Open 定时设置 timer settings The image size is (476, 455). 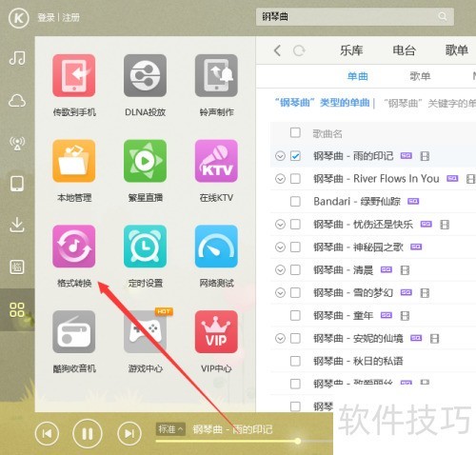pyautogui.click(x=145, y=247)
